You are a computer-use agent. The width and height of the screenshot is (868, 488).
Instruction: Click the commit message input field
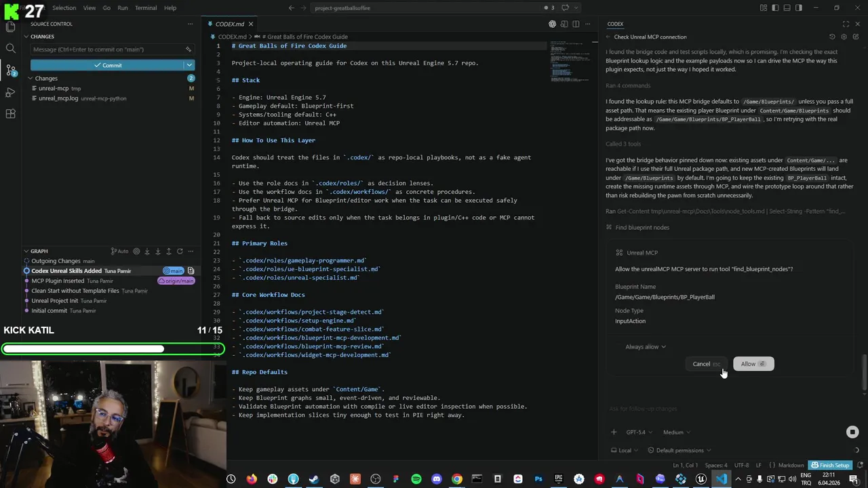pos(112,49)
